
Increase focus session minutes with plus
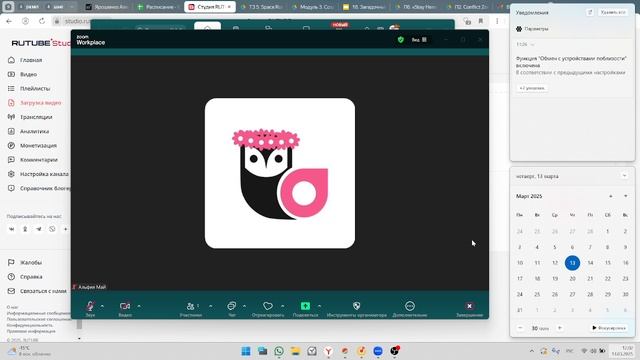coord(560,328)
